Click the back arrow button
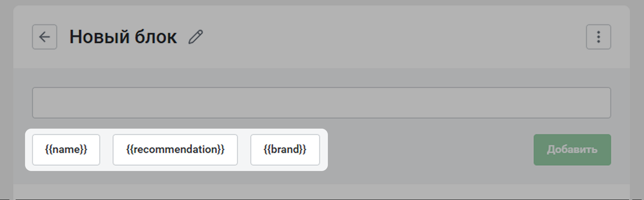Image resolution: width=644 pixels, height=200 pixels. (x=45, y=37)
